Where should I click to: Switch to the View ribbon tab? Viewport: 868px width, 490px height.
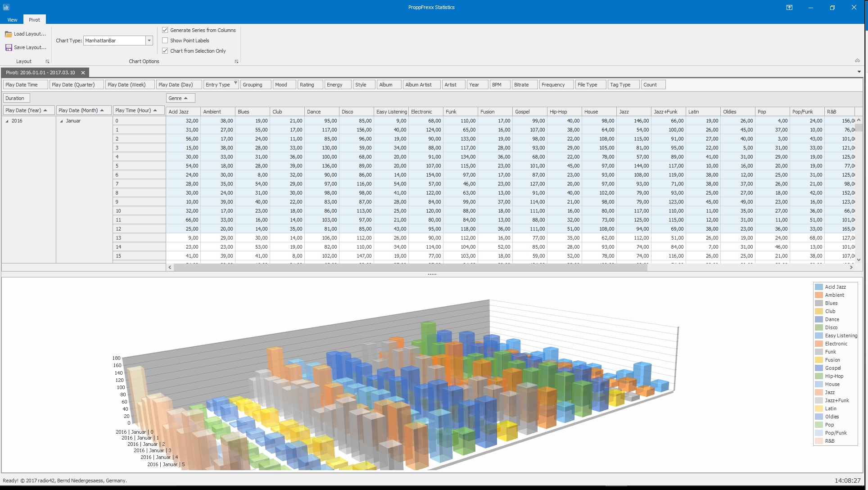[12, 20]
